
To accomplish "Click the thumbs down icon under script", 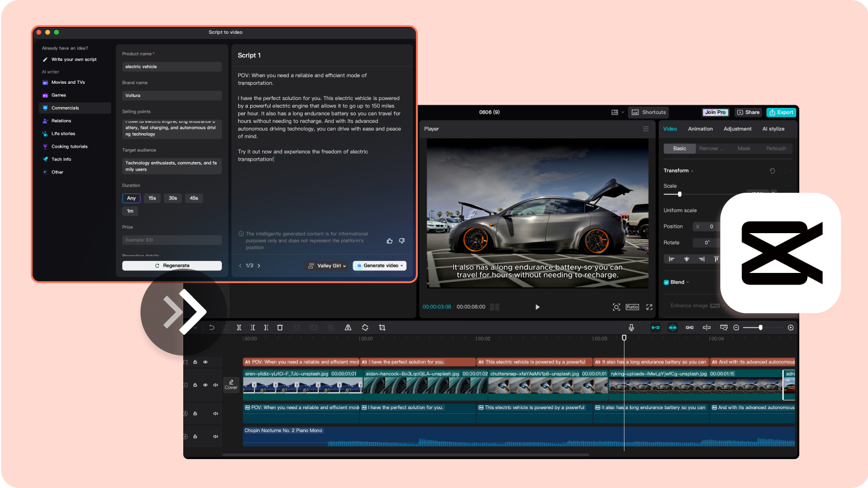I will [x=402, y=241].
